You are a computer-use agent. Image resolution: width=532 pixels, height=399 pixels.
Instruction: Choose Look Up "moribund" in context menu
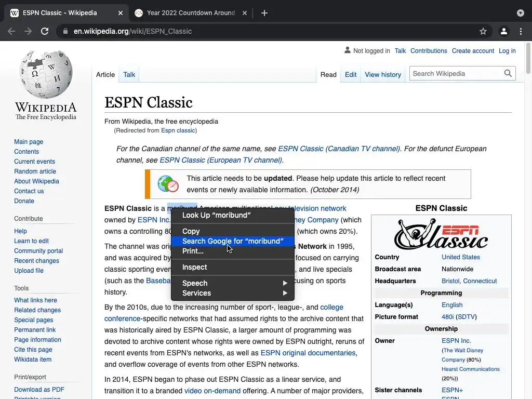click(x=233, y=215)
